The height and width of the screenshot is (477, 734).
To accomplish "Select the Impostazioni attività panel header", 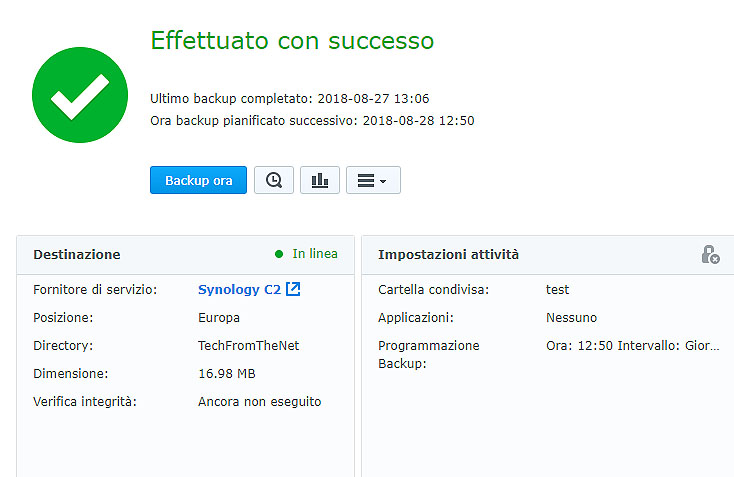I will click(x=448, y=255).
